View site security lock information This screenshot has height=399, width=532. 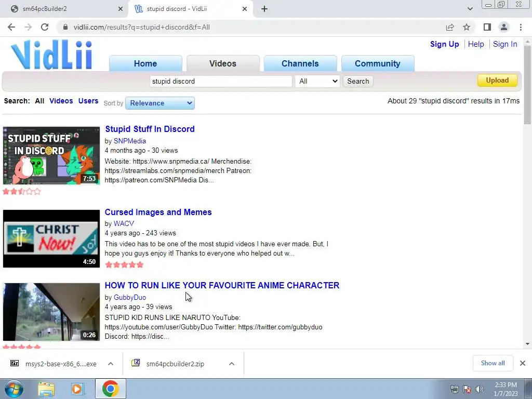(65, 27)
